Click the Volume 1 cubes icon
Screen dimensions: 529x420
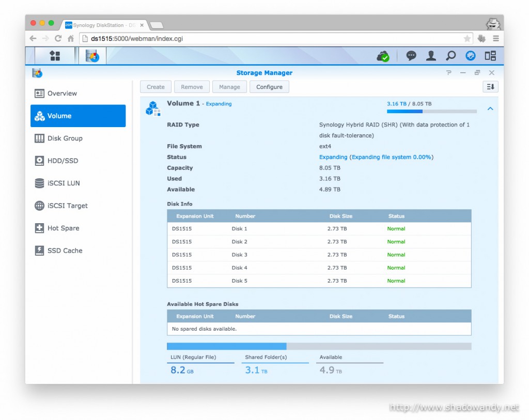point(153,108)
